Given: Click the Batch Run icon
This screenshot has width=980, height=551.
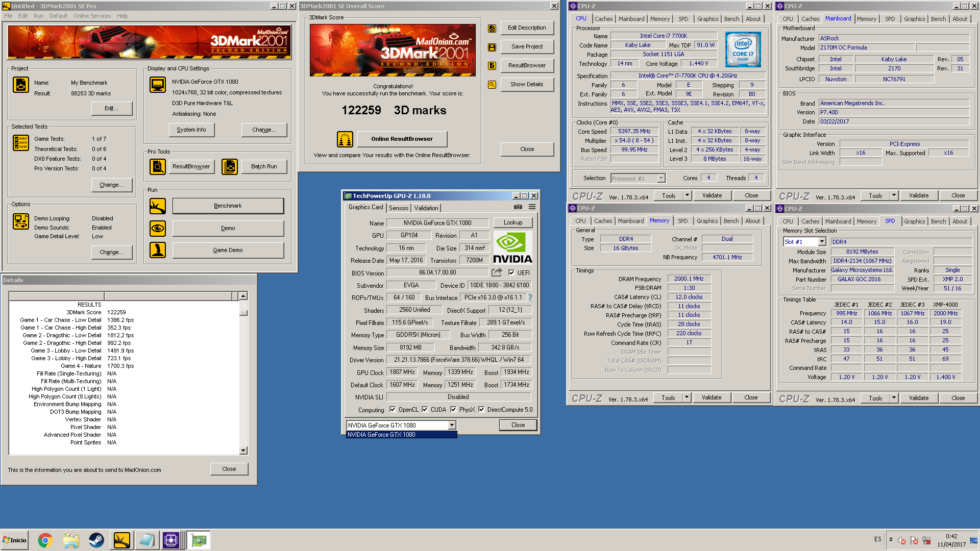Looking at the screenshot, I should coord(230,167).
